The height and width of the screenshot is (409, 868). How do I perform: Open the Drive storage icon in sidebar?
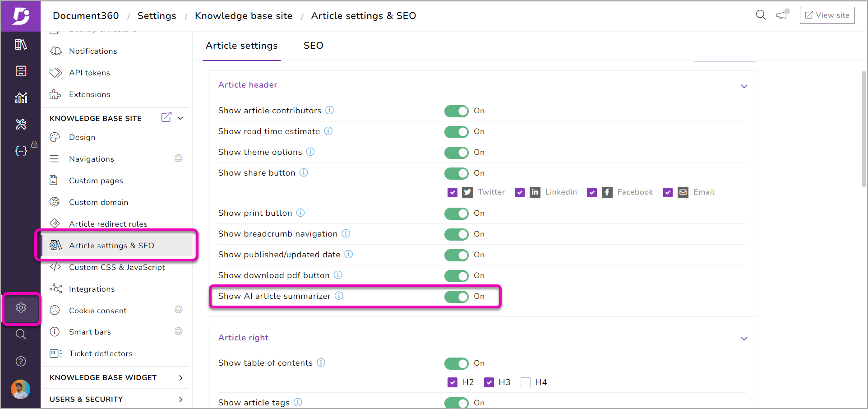[x=21, y=71]
